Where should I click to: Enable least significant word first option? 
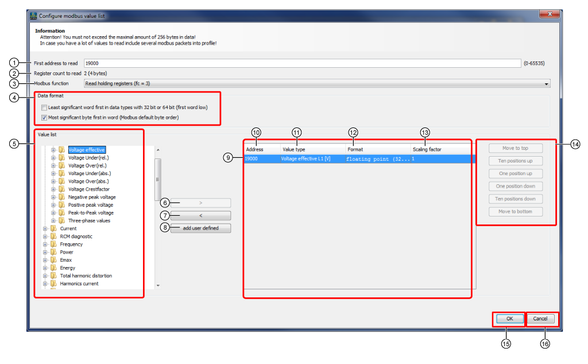44,107
